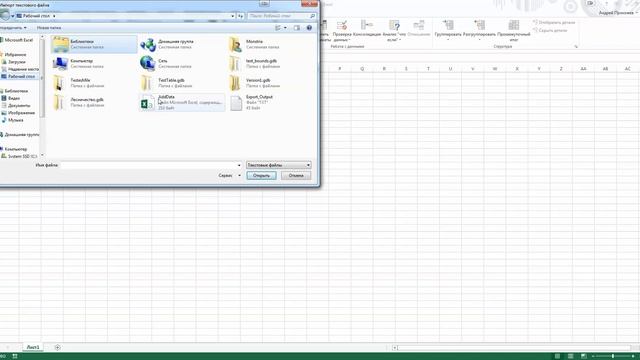Screen dimensions: 640x360
Task: Click the Разгруппировать ribbon icon
Action: [x=479, y=31]
